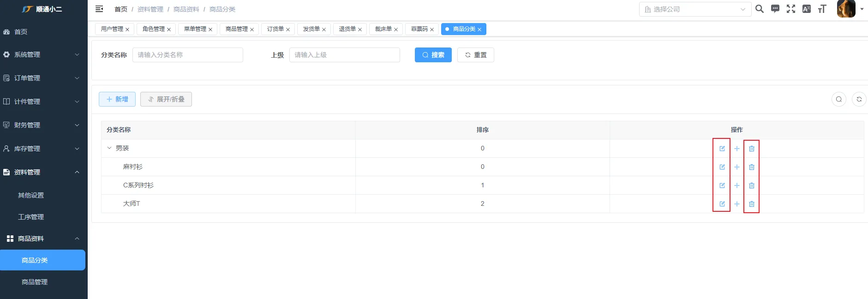The height and width of the screenshot is (299, 868).
Task: Open the header search magnifier icon
Action: 760,9
